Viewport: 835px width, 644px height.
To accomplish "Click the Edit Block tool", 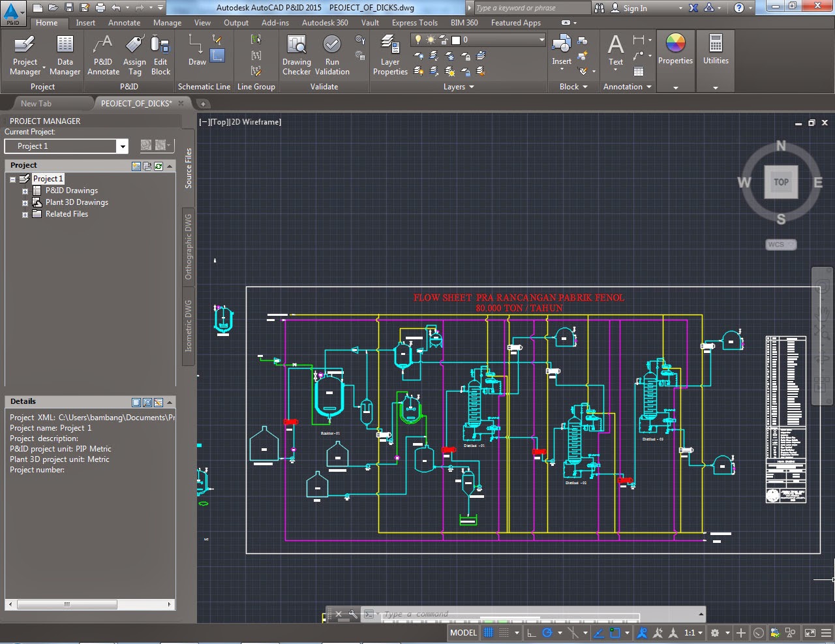I will [x=160, y=55].
